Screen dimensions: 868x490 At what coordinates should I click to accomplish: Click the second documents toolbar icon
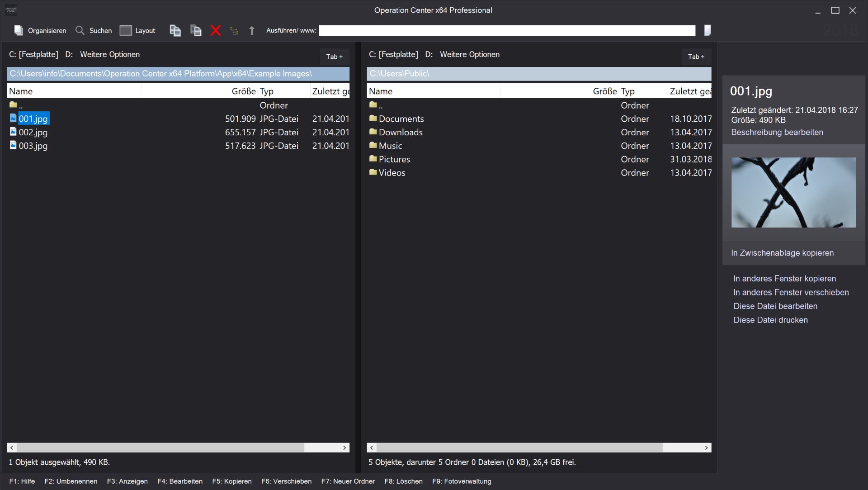[x=196, y=30]
